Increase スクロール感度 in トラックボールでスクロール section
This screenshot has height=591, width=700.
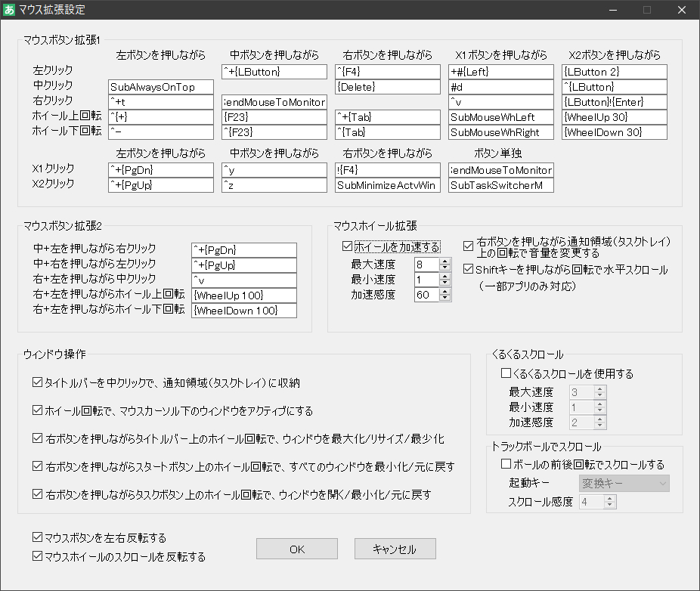coord(609,498)
